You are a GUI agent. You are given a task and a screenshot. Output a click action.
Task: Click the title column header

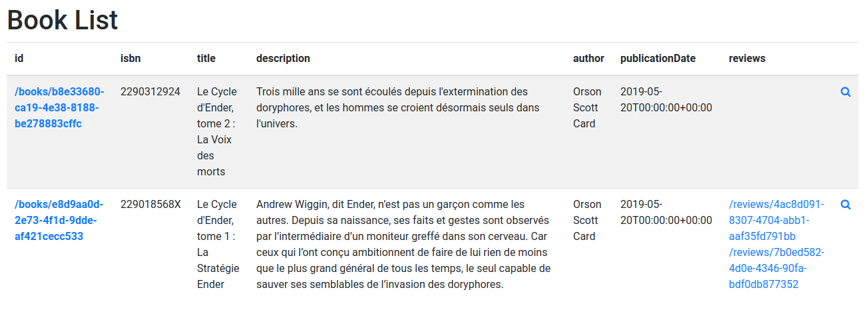click(206, 58)
